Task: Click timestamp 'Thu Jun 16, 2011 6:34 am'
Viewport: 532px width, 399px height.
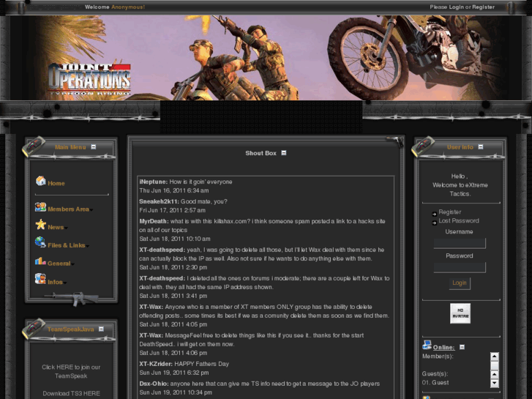Action: click(174, 190)
